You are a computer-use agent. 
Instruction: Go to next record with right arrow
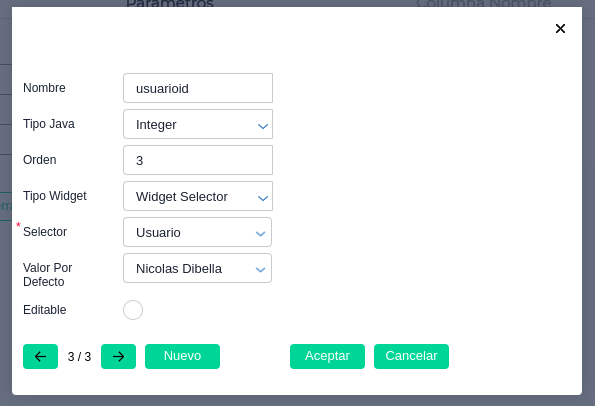click(x=118, y=356)
